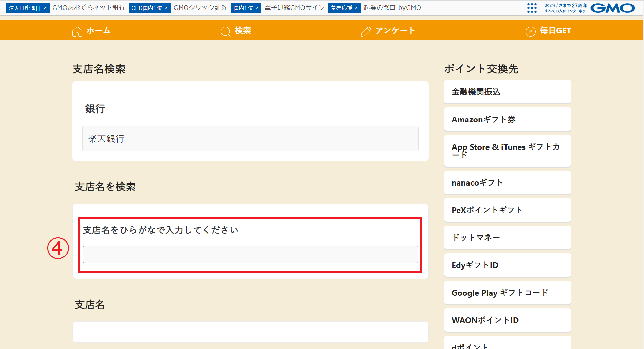Select 金融機関振込 exchange option

(508, 92)
